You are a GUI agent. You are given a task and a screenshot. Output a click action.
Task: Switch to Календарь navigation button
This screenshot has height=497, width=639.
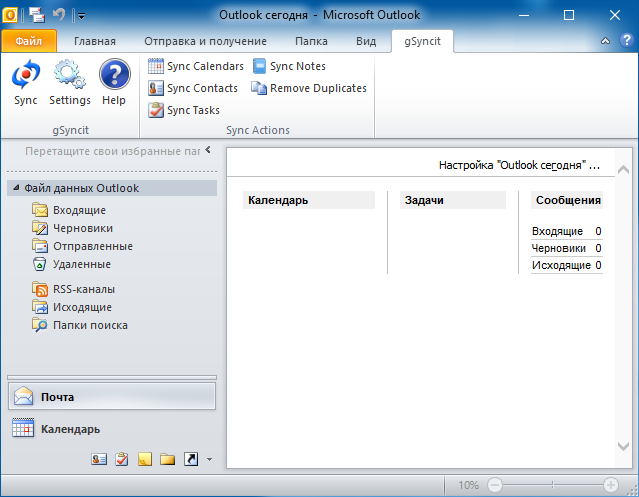pyautogui.click(x=70, y=429)
